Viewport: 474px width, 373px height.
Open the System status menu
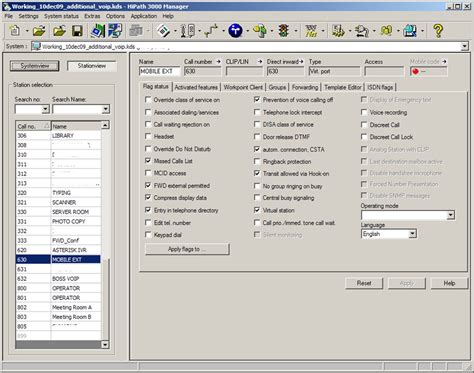pos(61,16)
